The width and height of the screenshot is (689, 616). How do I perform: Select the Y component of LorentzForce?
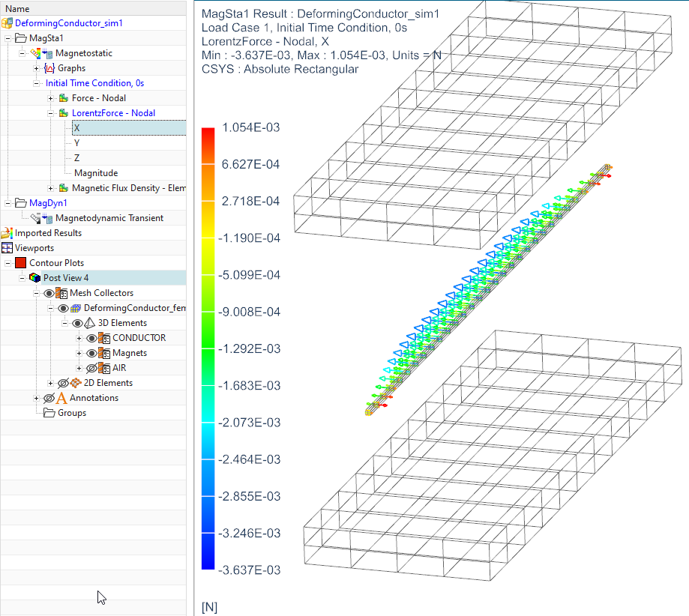pos(77,143)
